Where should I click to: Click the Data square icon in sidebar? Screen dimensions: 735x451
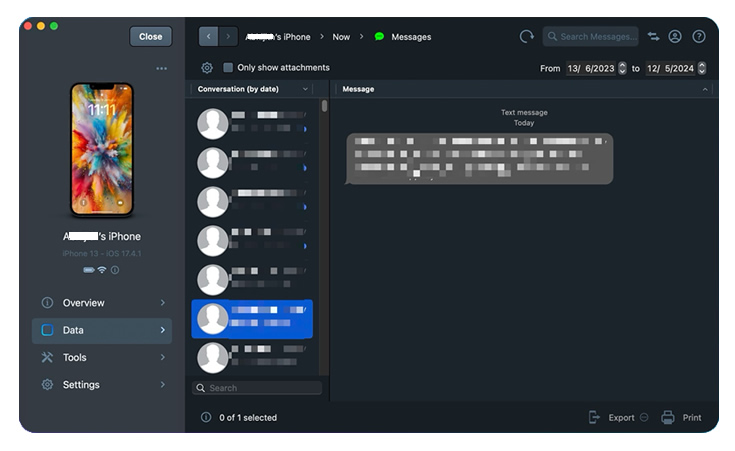tap(47, 331)
